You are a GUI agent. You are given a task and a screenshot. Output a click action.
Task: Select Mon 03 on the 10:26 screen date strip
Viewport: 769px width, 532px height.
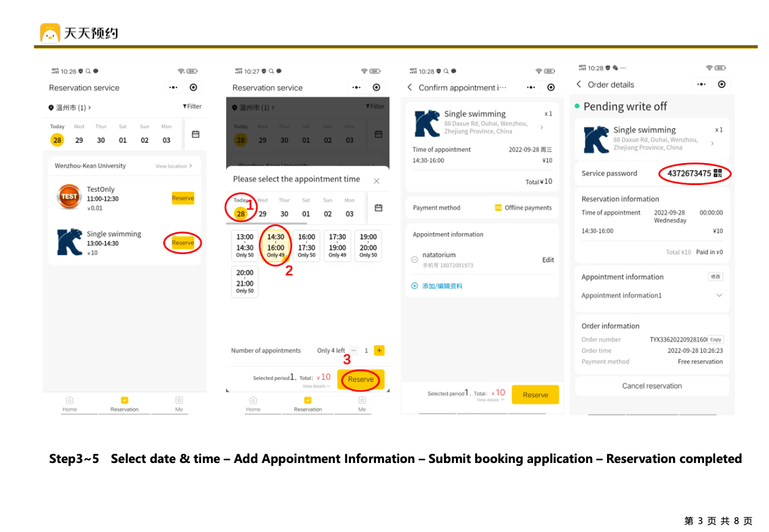click(166, 135)
